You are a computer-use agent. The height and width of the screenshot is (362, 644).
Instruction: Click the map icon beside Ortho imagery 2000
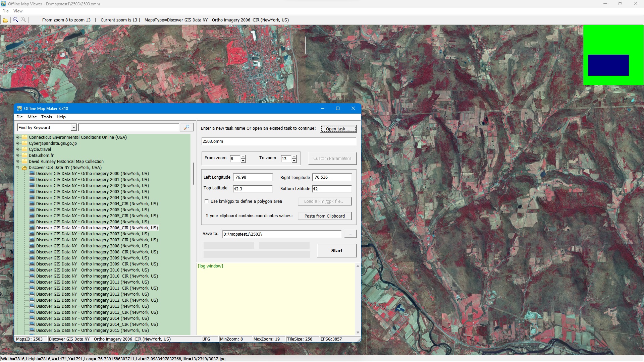[32, 173]
